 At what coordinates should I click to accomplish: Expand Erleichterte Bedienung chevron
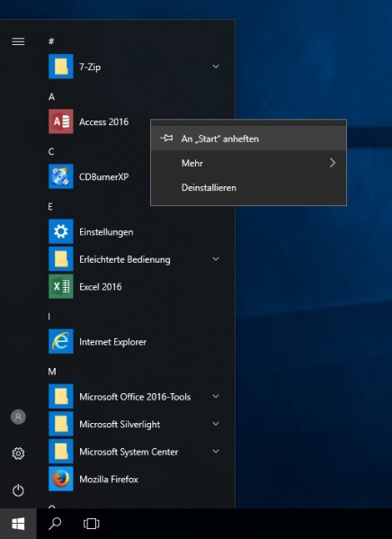point(216,259)
